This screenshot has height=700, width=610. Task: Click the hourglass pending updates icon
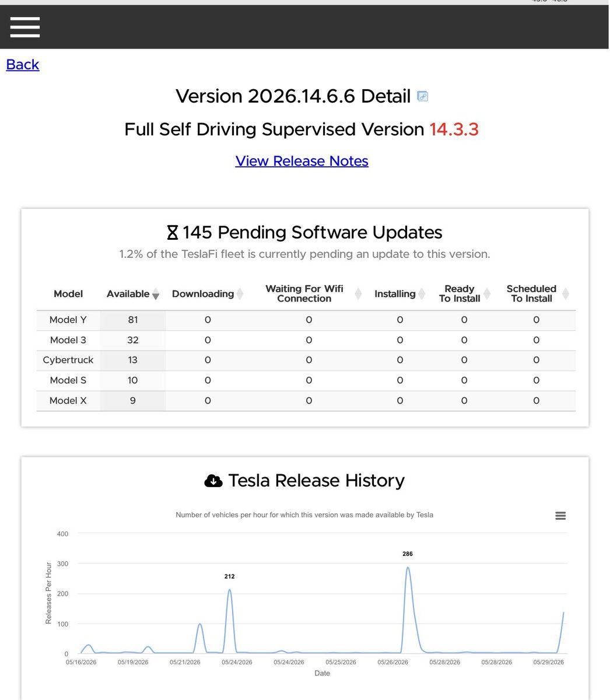(x=172, y=233)
